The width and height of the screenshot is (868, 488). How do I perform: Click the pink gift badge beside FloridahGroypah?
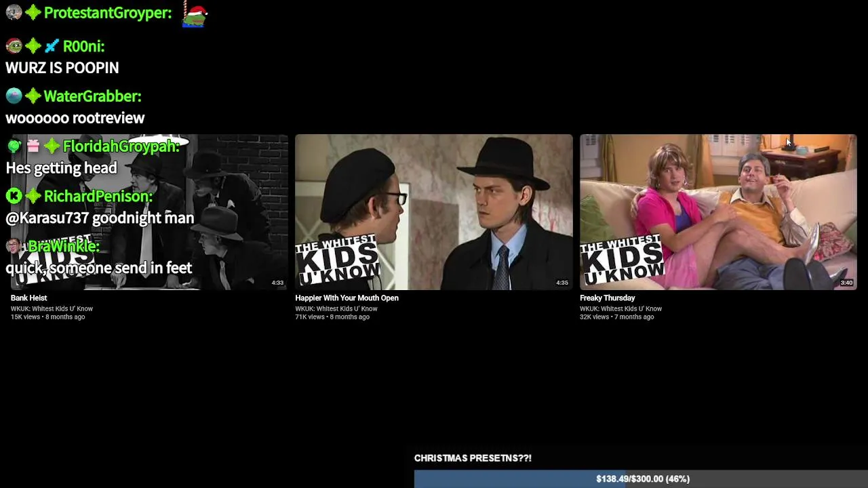33,146
